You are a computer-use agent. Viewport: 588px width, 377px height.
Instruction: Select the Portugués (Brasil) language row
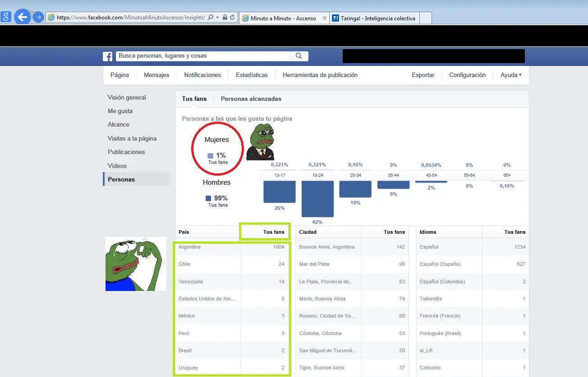click(x=473, y=333)
